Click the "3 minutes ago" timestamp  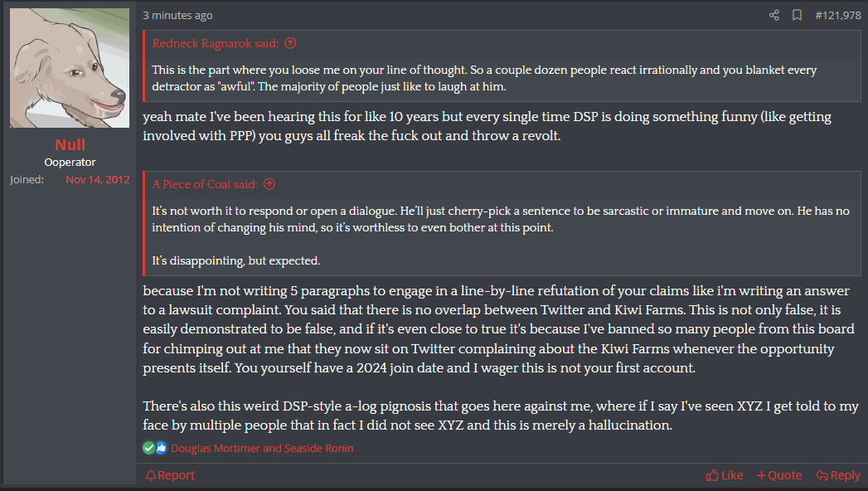coord(177,15)
